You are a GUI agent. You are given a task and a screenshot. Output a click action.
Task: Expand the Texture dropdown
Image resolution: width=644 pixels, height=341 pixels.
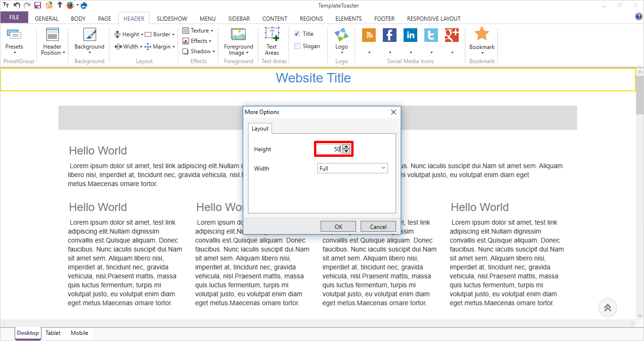(198, 31)
